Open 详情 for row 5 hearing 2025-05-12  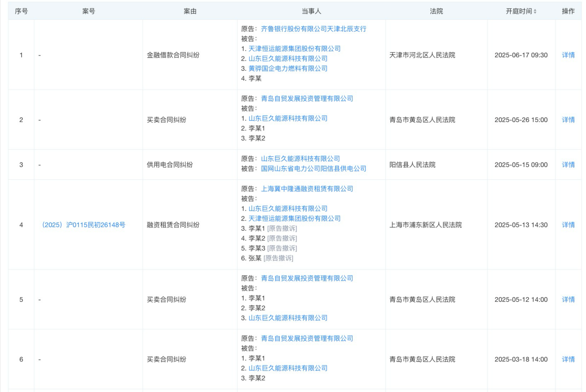pos(568,300)
